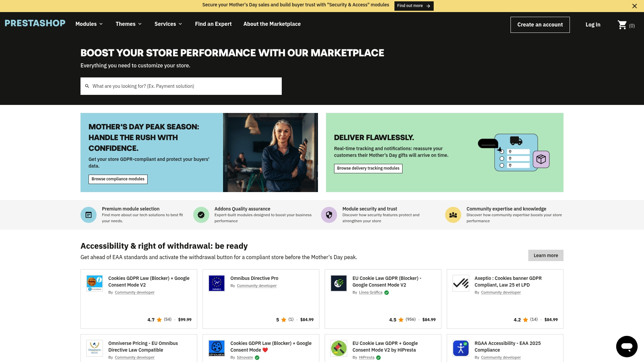Click the Module security shield icon

click(x=329, y=215)
